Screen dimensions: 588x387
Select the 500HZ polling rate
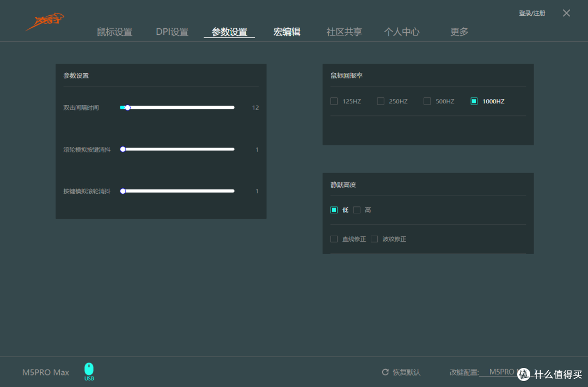427,101
